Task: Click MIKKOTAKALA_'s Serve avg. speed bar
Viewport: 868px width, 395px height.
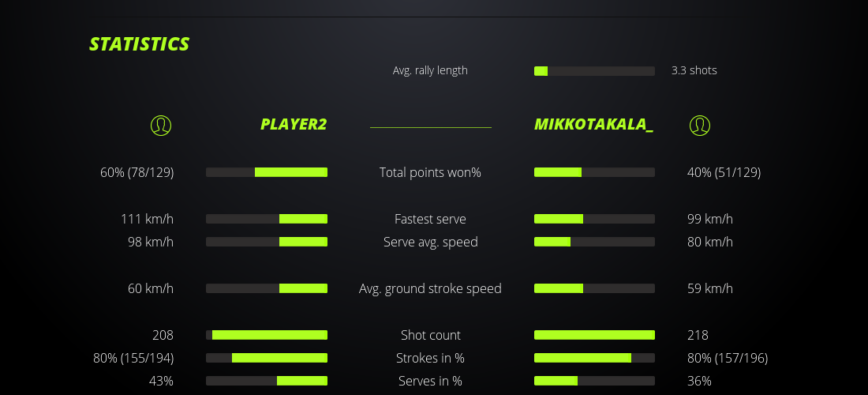Action: pos(594,242)
